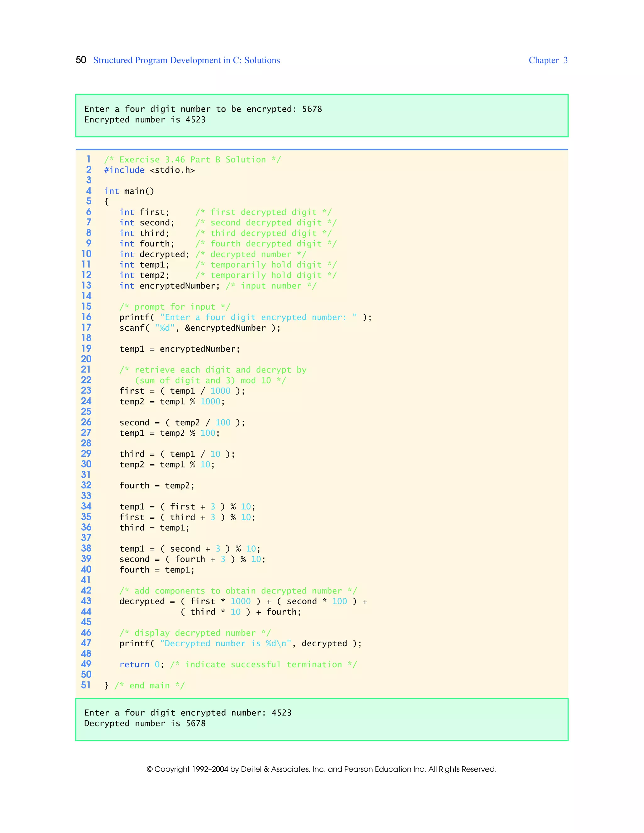Viewport: 644px width, 833px height.
Task: Click the 'return 0;' statement
Action: pyautogui.click(x=142, y=665)
